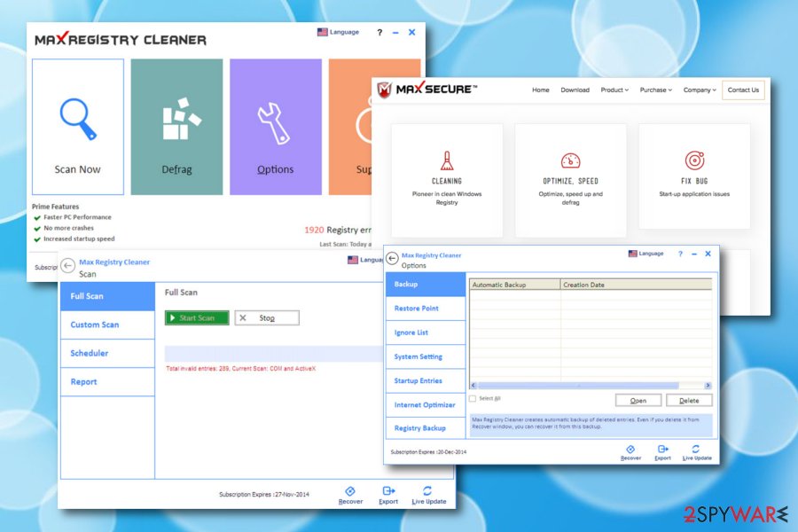
Task: Click Max Registry Cleaner link in Scan window
Action: [x=114, y=262]
